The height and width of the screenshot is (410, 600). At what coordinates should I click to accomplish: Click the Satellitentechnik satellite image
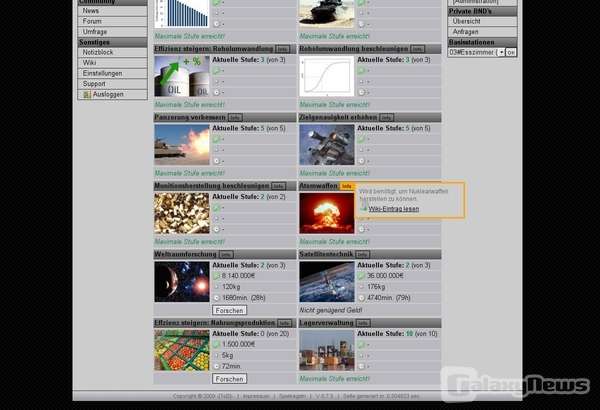pyautogui.click(x=326, y=282)
